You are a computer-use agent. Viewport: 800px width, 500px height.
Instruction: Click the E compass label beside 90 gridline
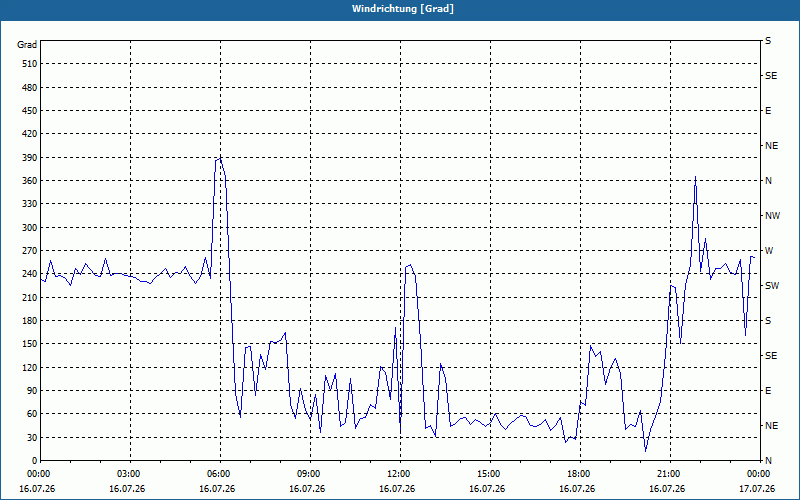click(768, 391)
